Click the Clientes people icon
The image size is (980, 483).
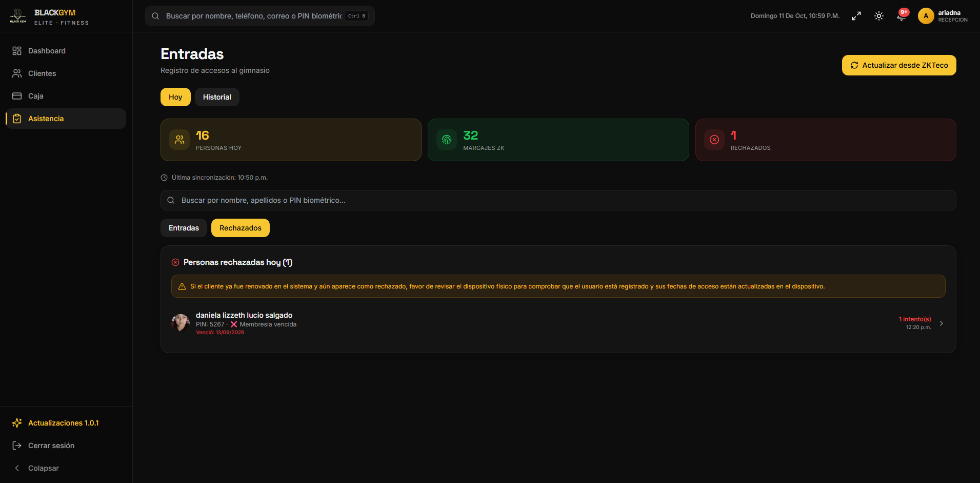[x=17, y=73]
